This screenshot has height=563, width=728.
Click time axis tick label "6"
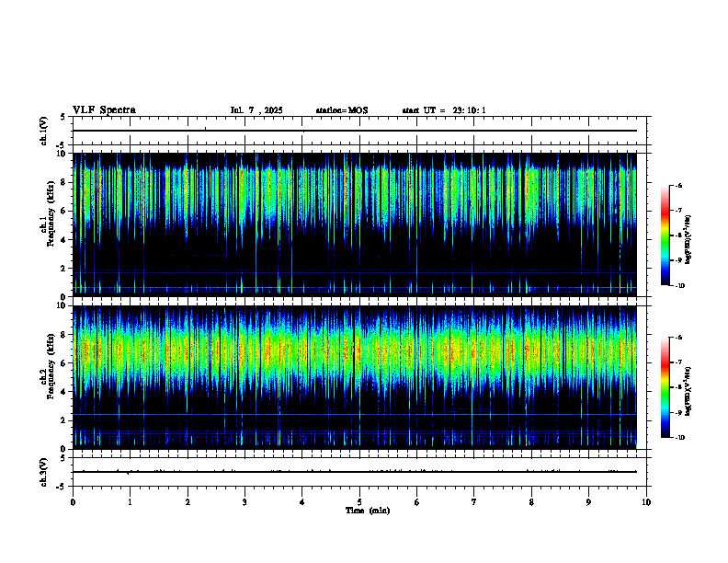tap(417, 502)
